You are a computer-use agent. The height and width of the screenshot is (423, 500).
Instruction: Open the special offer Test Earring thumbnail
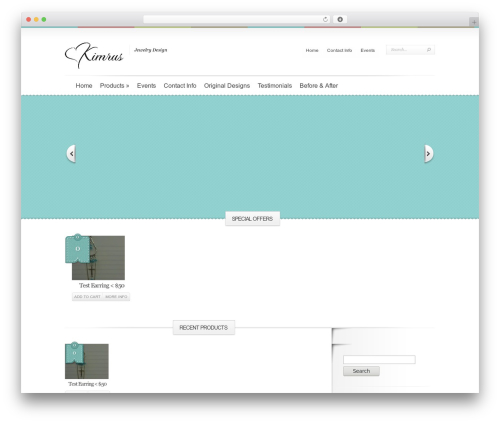coord(98,258)
